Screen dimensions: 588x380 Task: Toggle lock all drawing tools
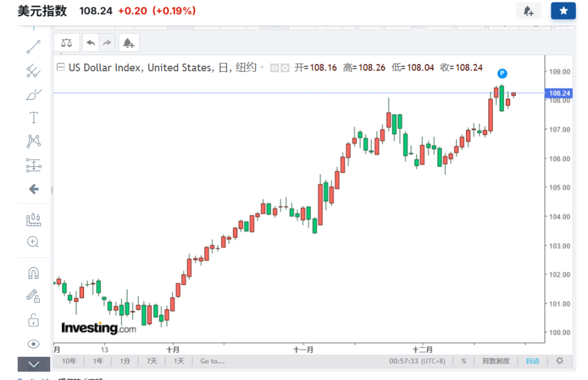[x=33, y=321]
